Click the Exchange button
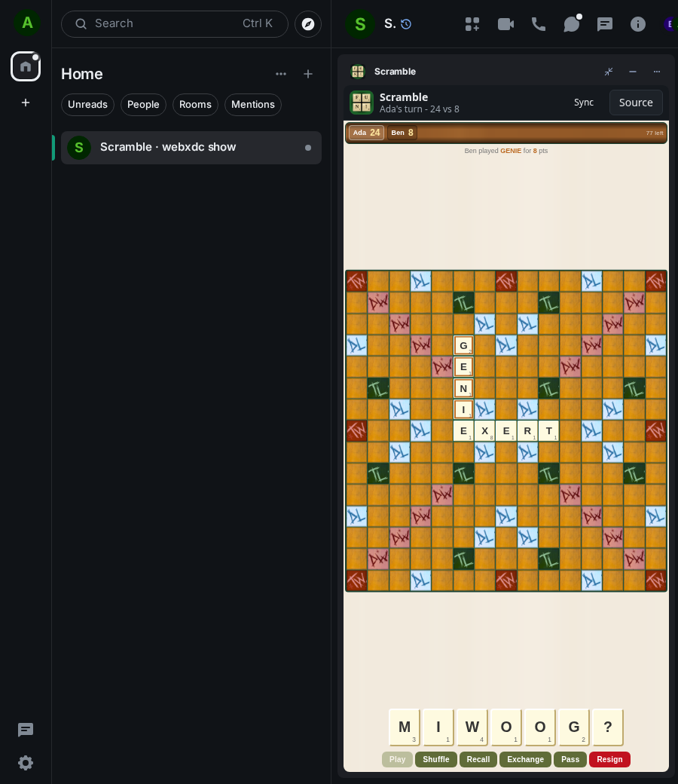Image resolution: width=678 pixels, height=784 pixels. [x=525, y=759]
